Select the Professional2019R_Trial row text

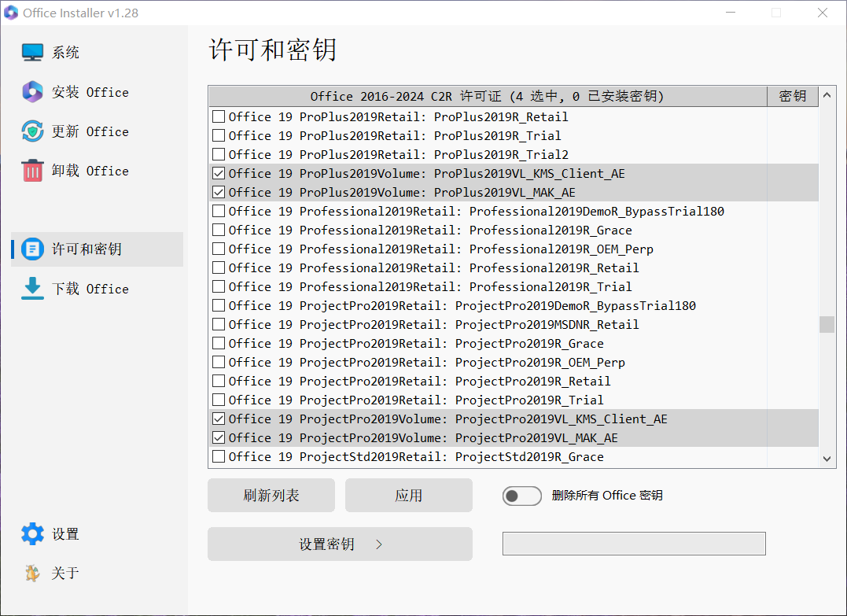tap(430, 287)
